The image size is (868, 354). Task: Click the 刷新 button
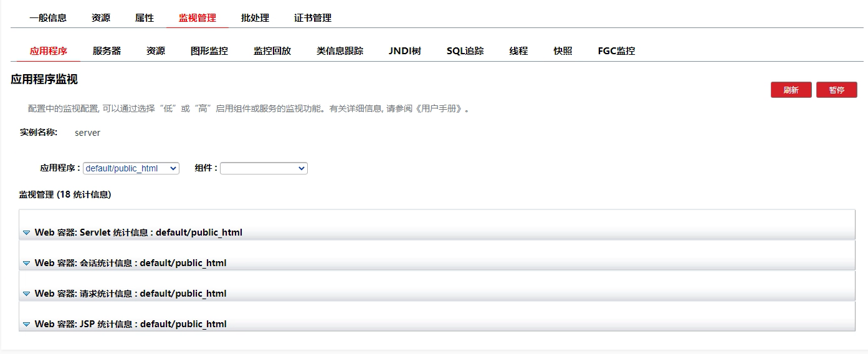[x=791, y=90]
